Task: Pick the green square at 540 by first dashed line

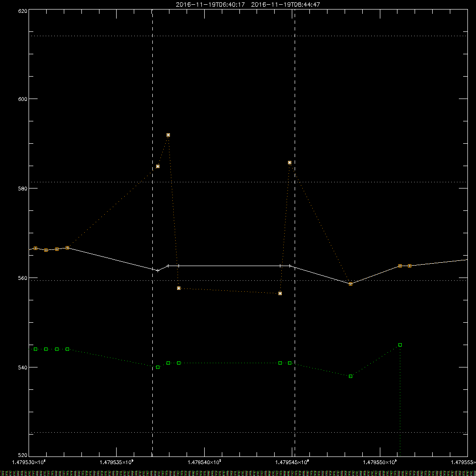Action: [x=158, y=367]
